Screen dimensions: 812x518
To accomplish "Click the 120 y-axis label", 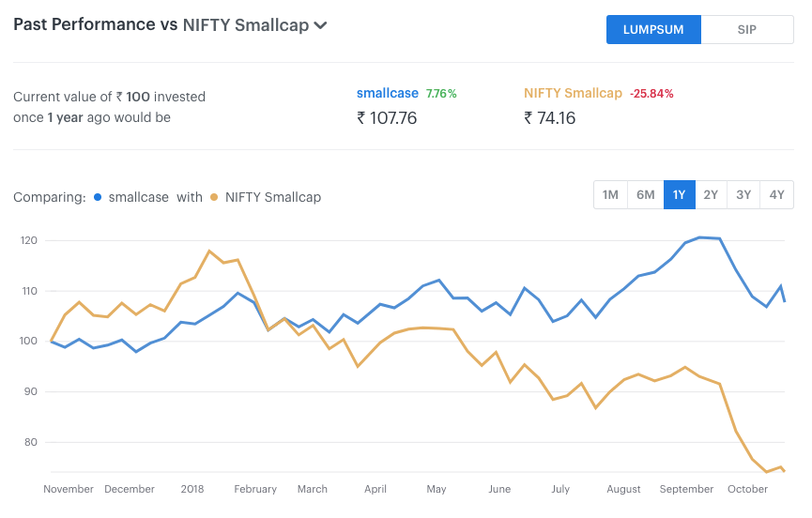I will pyautogui.click(x=28, y=240).
